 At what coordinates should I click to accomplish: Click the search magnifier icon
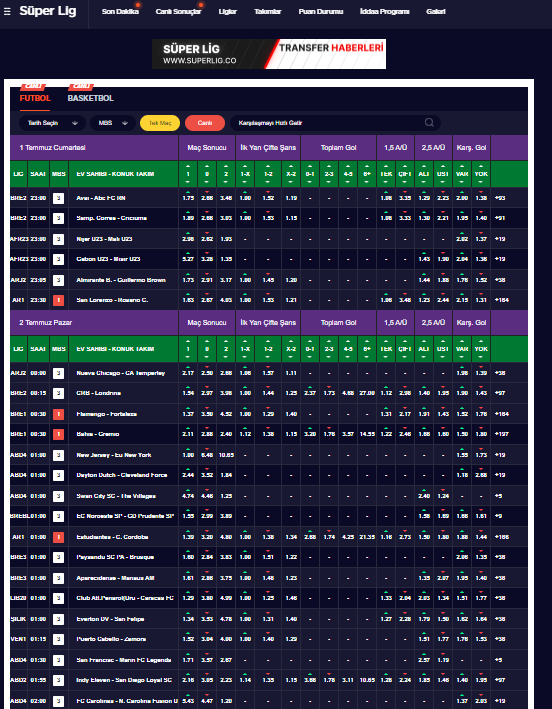(x=429, y=123)
